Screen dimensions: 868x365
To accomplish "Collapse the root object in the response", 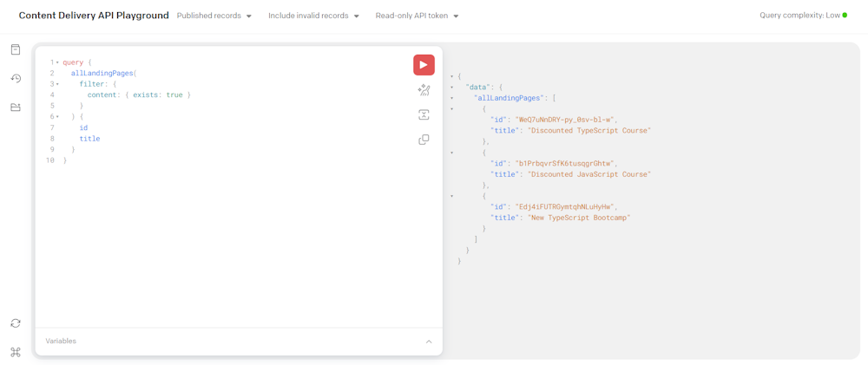I will point(452,76).
